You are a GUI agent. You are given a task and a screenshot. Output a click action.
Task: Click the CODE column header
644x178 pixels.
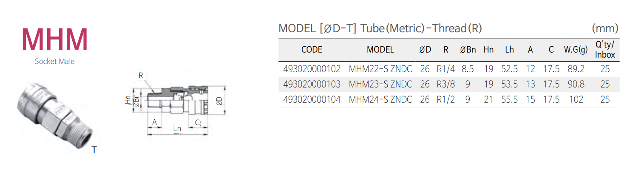click(x=312, y=50)
